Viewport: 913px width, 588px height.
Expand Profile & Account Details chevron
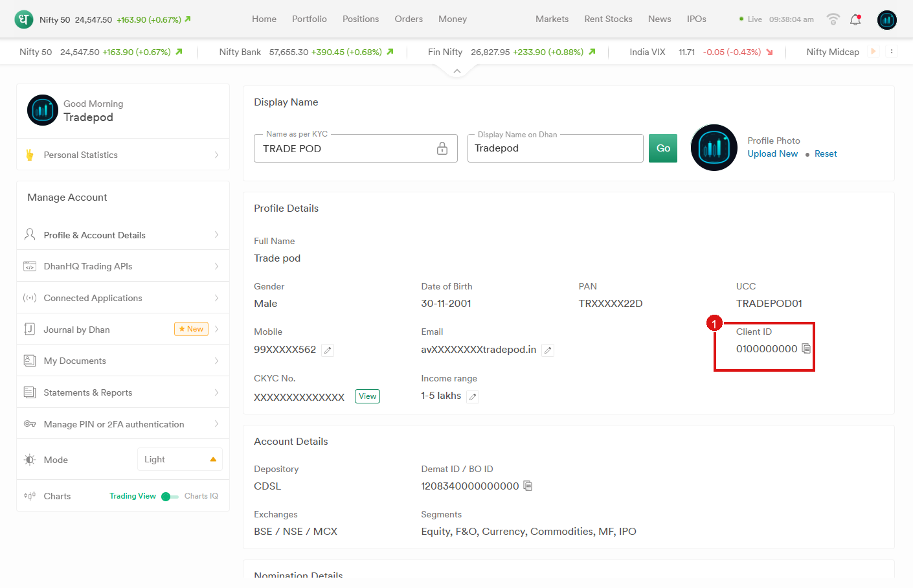click(217, 234)
